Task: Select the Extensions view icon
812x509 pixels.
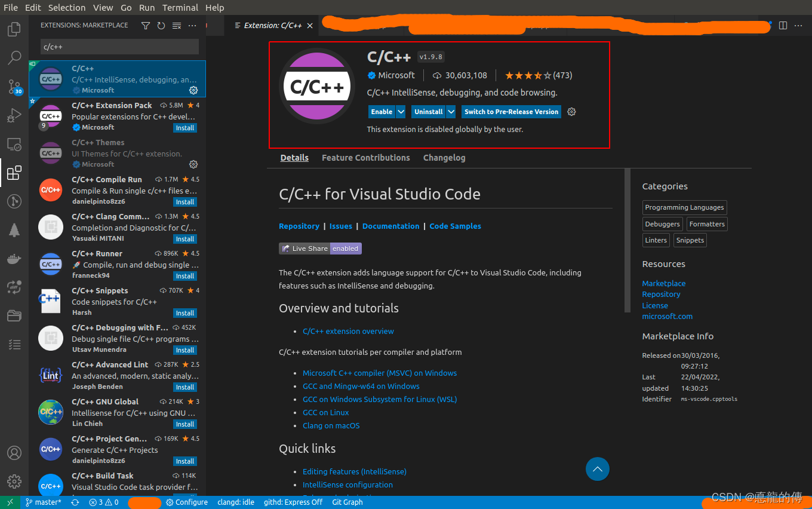Action: tap(14, 173)
